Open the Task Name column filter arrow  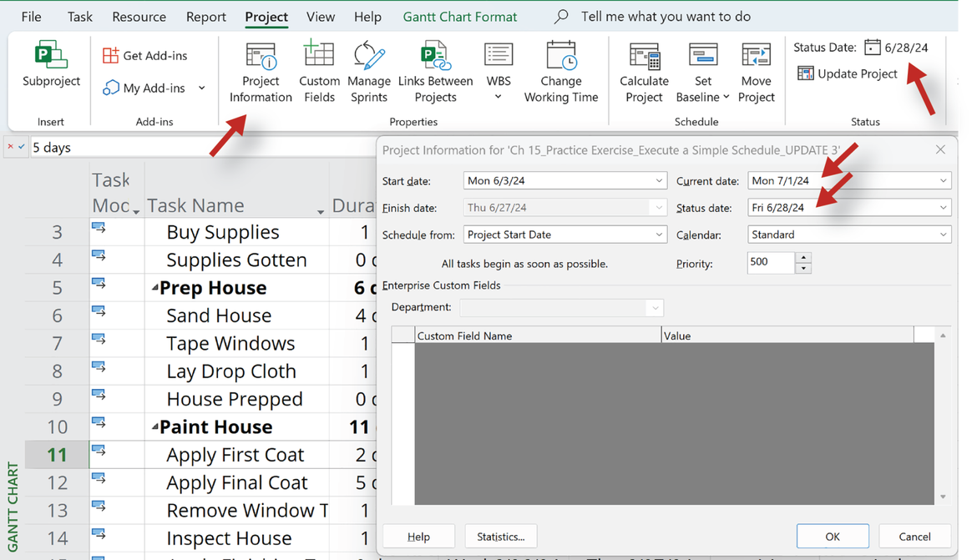pyautogui.click(x=321, y=212)
